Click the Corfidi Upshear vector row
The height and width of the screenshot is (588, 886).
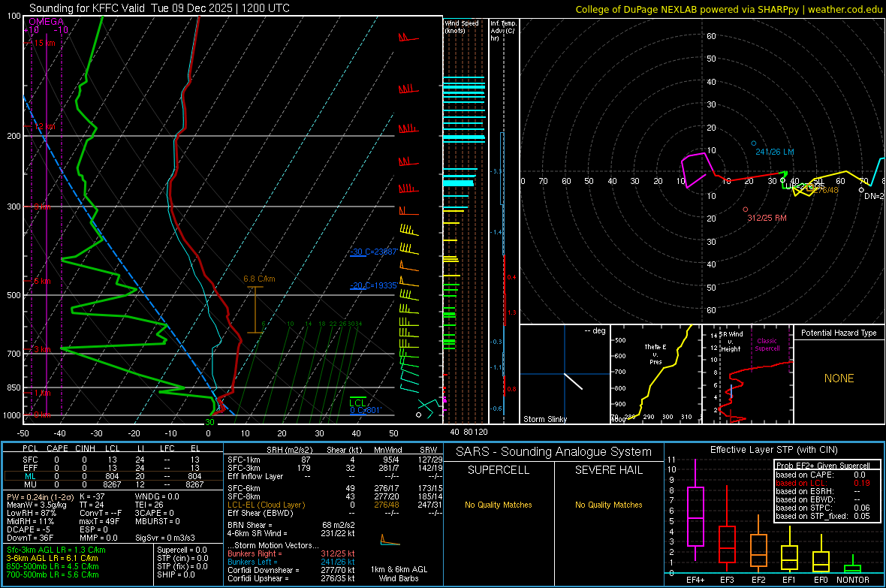[291, 578]
